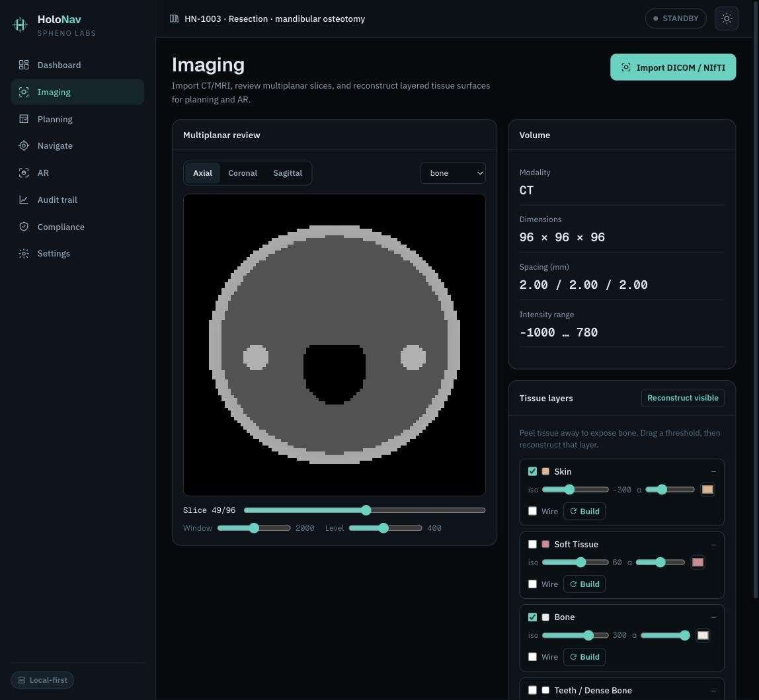Collapse the Teeth / Dense Bone layer card

pyautogui.click(x=713, y=690)
